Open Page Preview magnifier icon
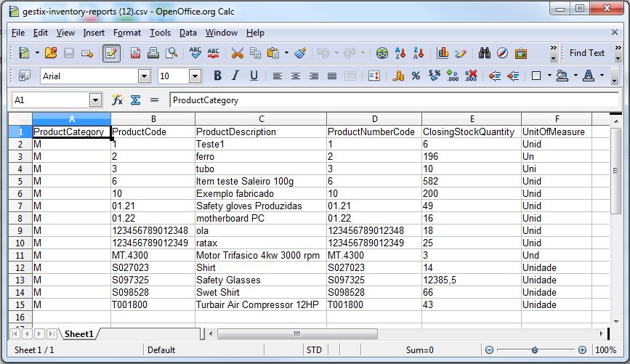630x364 pixels. pyautogui.click(x=171, y=53)
